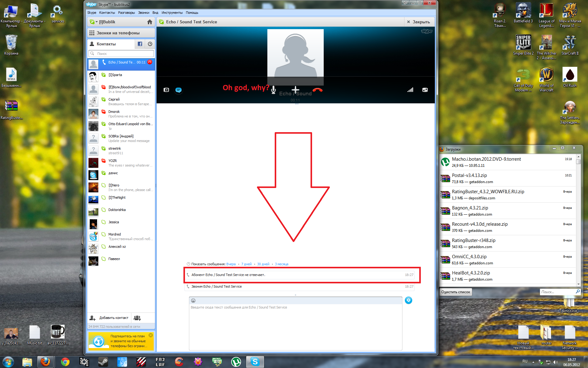Open the dial pad 'Звонки на телефоны'

121,33
